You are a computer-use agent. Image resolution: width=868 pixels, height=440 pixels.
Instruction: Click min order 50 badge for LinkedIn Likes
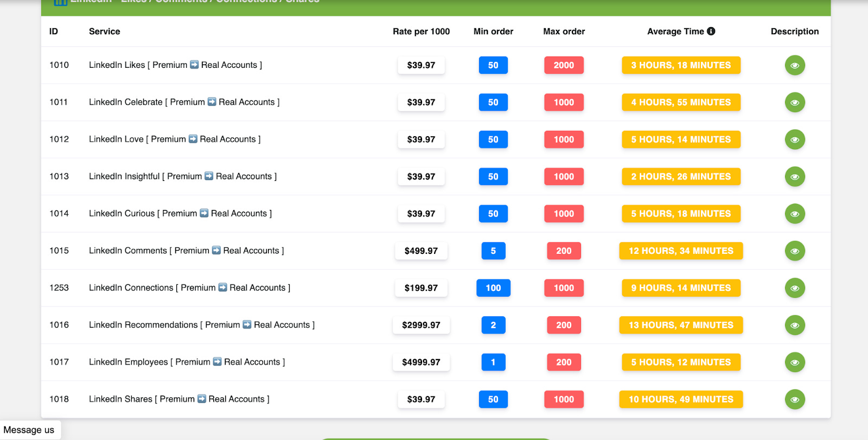click(x=493, y=65)
